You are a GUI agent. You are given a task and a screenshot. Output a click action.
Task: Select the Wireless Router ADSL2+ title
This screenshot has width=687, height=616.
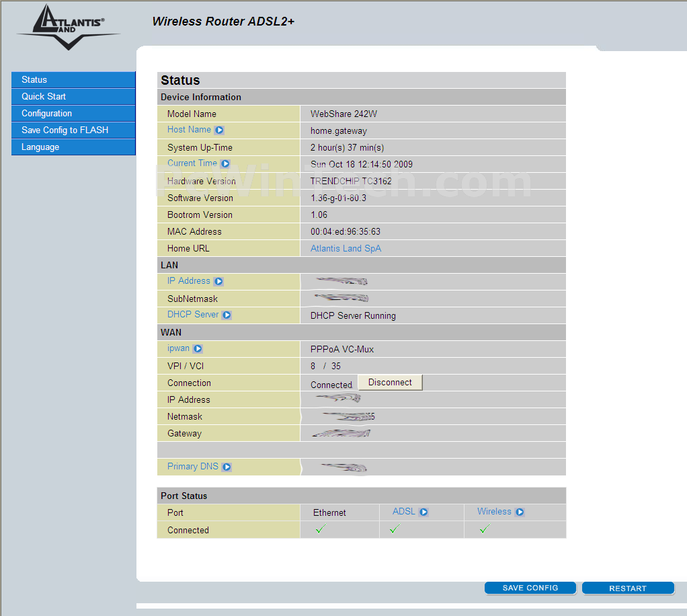223,22
